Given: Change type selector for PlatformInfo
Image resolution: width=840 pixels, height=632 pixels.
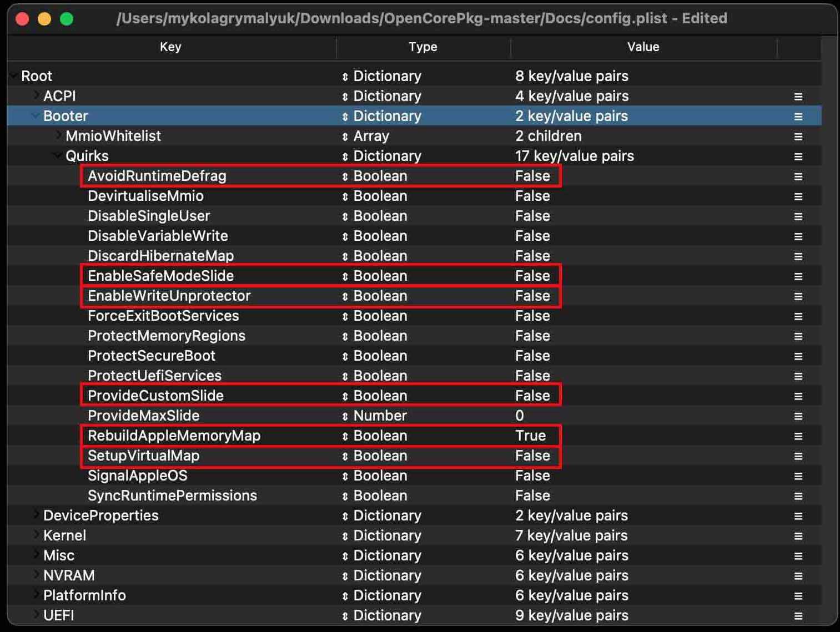Looking at the screenshot, I should (x=345, y=596).
